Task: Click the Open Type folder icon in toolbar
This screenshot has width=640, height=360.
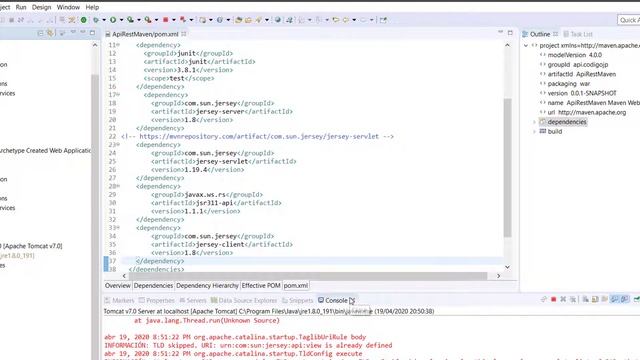Action: click(238, 20)
